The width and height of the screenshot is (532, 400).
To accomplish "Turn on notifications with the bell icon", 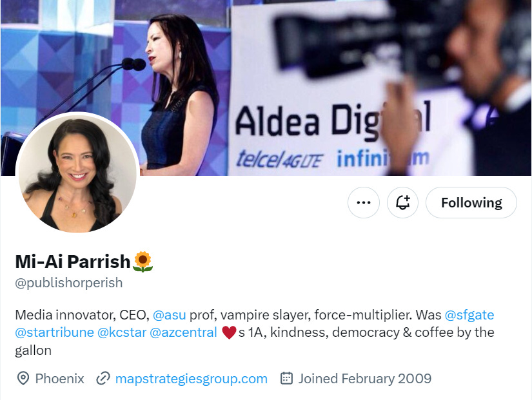I will [x=402, y=202].
